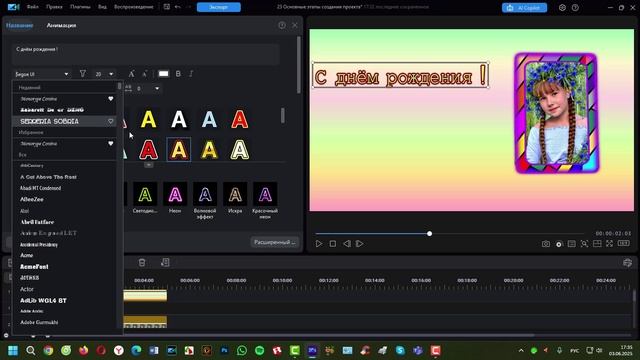This screenshot has width=640, height=360.
Task: Open the preview quality record-dot icon
Action: pyautogui.click(x=559, y=244)
